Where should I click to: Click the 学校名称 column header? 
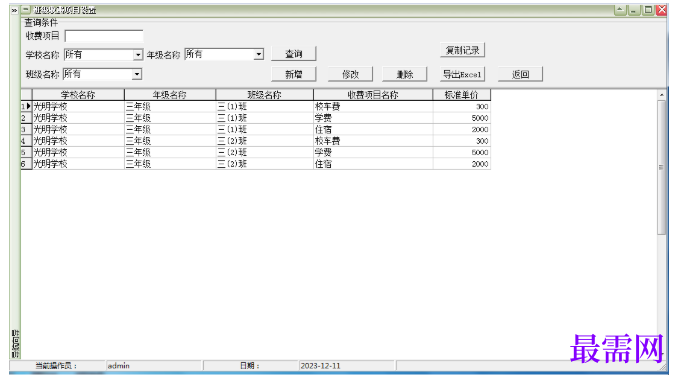[78, 95]
